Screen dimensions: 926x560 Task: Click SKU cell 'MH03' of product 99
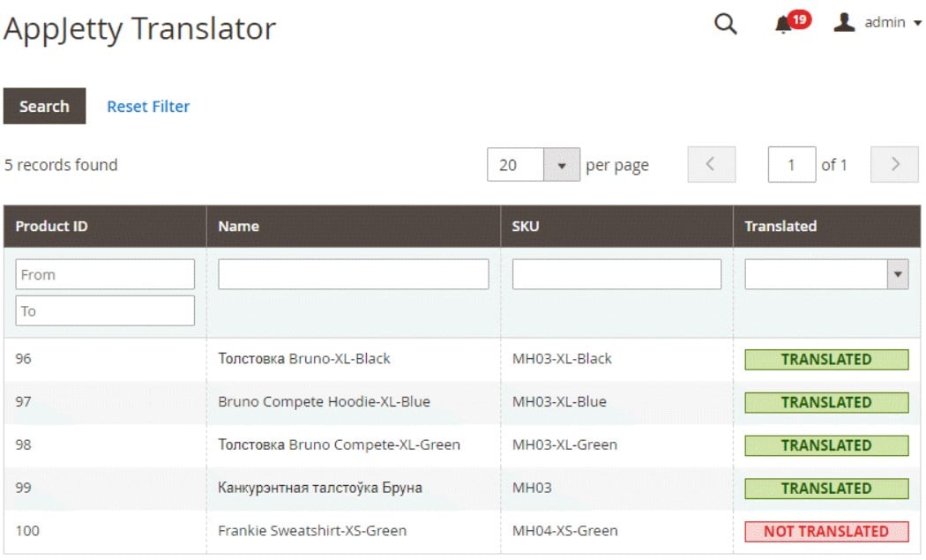click(x=532, y=488)
